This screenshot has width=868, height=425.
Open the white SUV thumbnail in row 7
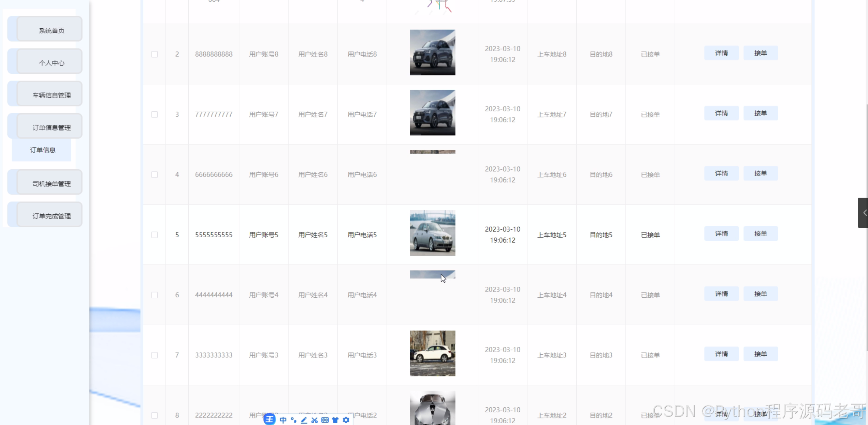(x=432, y=353)
